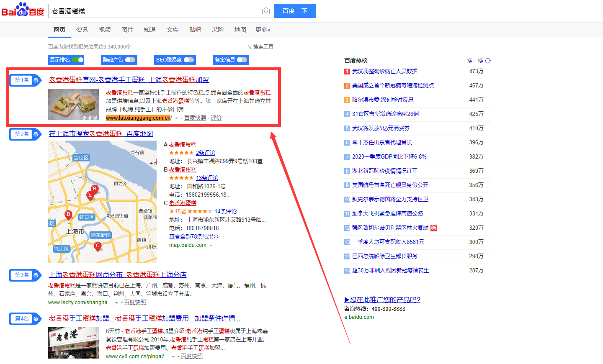The width and height of the screenshot is (603, 364).
Task: Click the 第2名 rank badge icon
Action: [x=26, y=134]
